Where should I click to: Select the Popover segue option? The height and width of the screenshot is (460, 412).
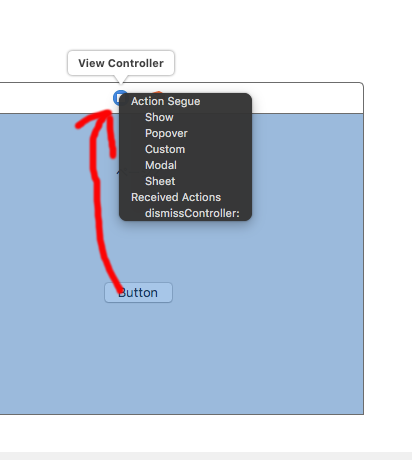point(166,133)
